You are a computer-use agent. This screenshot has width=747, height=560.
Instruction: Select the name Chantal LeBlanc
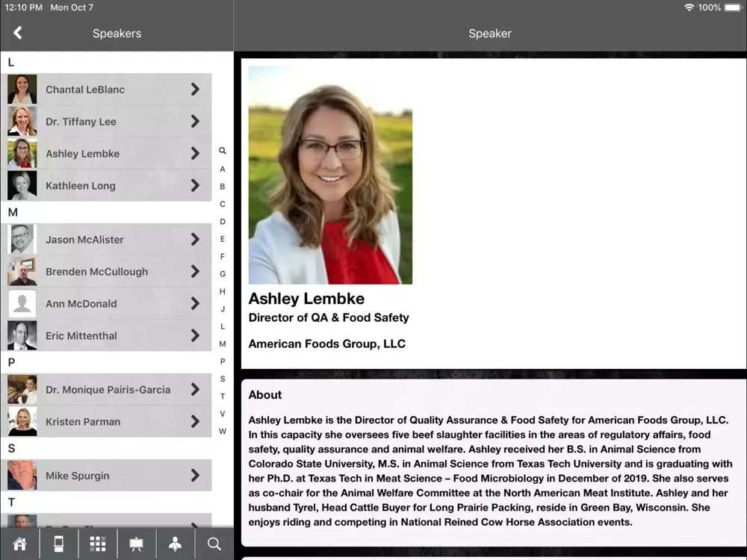85,90
